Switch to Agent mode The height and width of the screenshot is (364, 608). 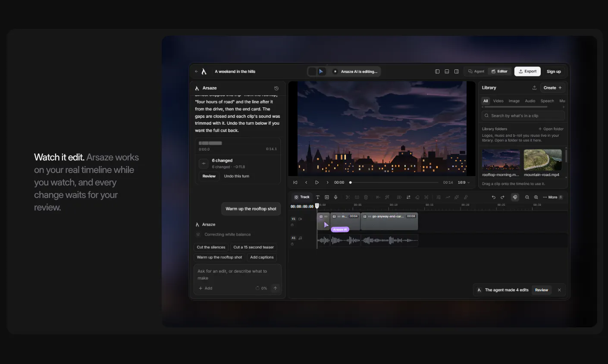476,72
